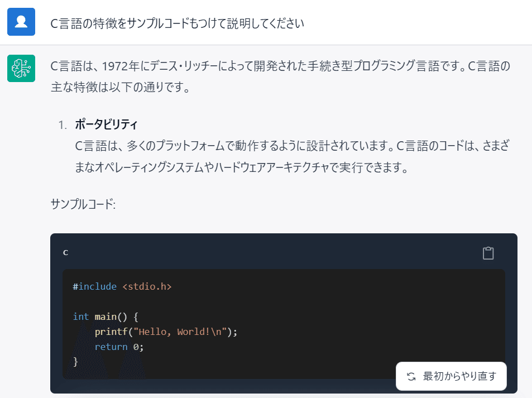Click the closing brace of main function
The image size is (532, 398).
pyautogui.click(x=76, y=362)
